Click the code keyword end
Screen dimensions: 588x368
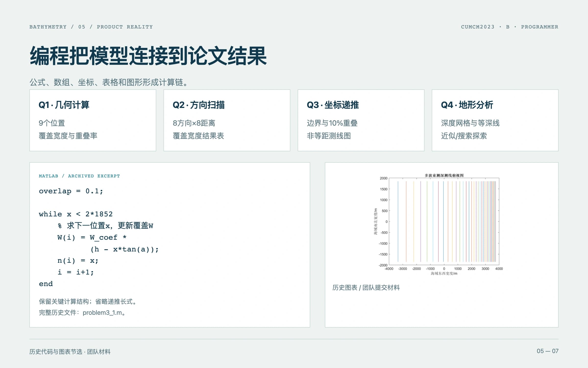46,284
